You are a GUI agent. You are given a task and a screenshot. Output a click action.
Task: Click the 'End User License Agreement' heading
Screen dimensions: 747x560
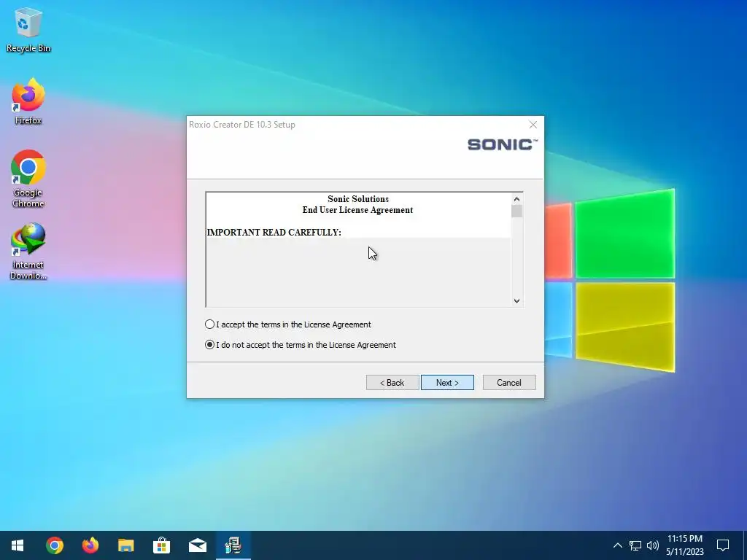[x=357, y=210]
